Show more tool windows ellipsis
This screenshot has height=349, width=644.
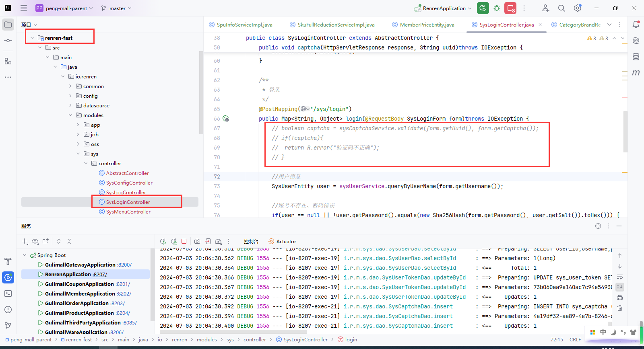point(8,77)
